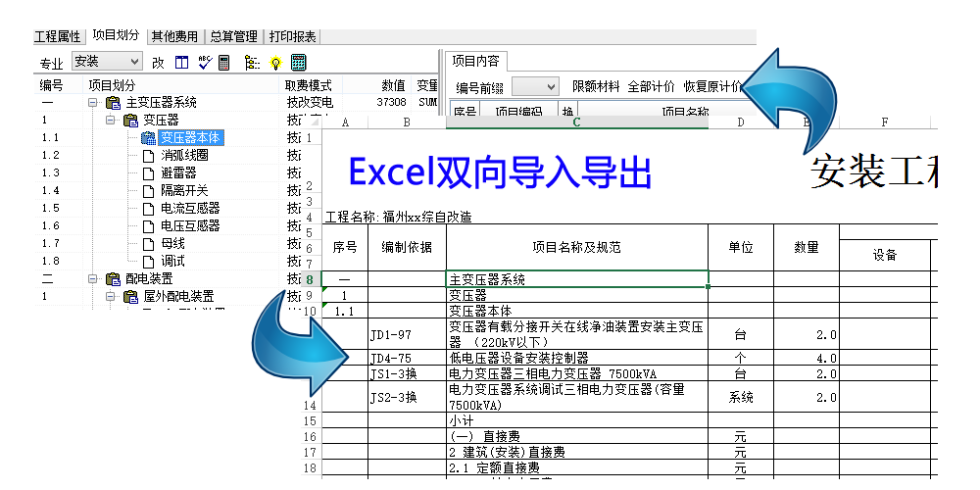The width and height of the screenshot is (980, 490).
Task: Click the 全部计价 button
Action: [652, 87]
